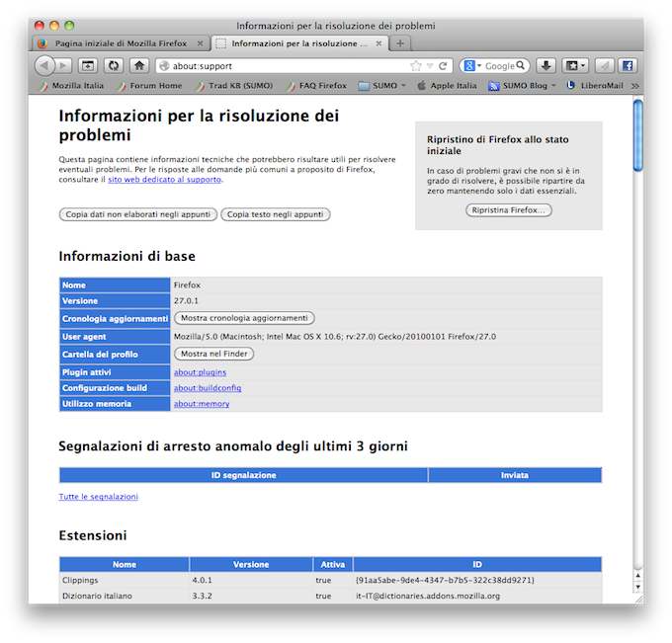Bookmark this page with the star icon

[415, 66]
